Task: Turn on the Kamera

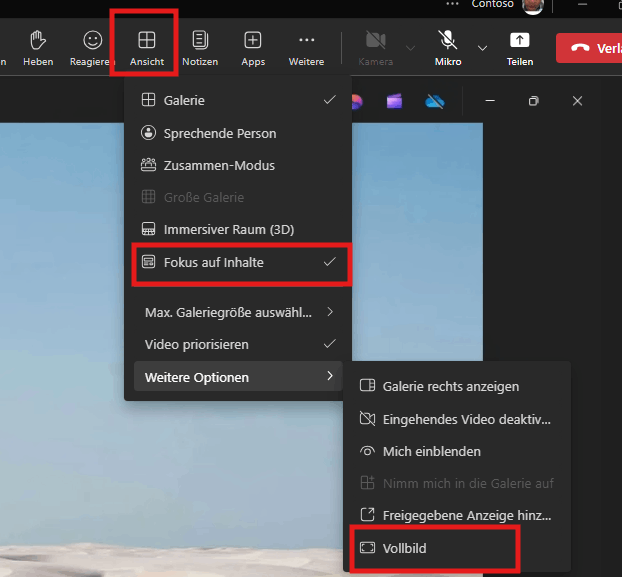Action: 375,48
